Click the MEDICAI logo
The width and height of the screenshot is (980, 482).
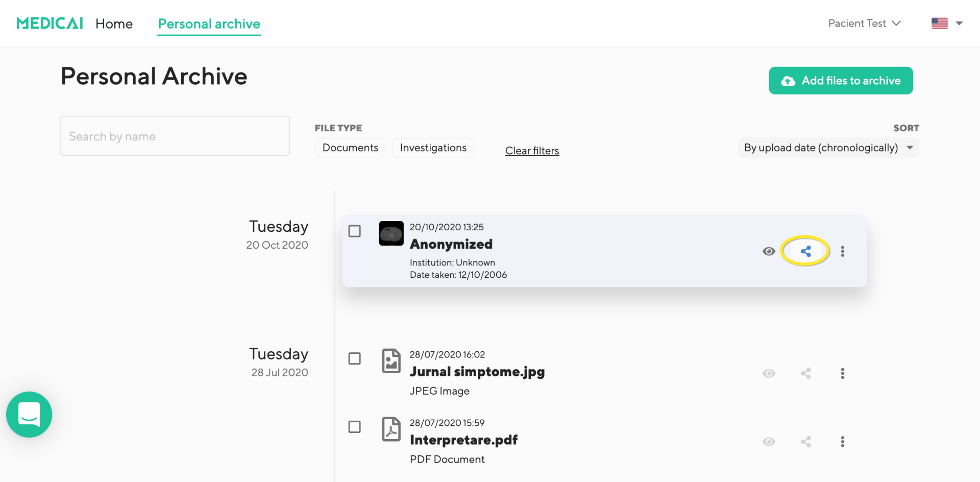point(50,23)
